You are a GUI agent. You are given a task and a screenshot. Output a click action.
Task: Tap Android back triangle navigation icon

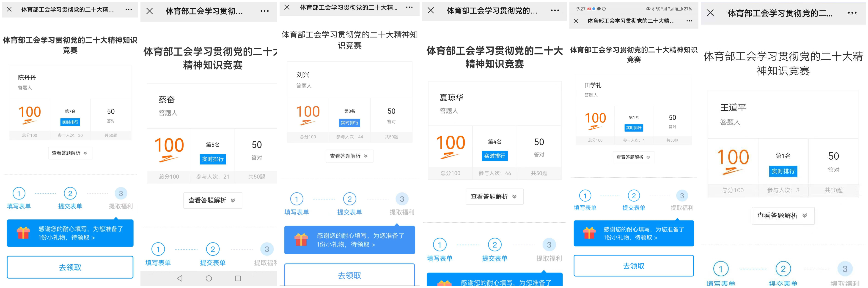coord(180,278)
